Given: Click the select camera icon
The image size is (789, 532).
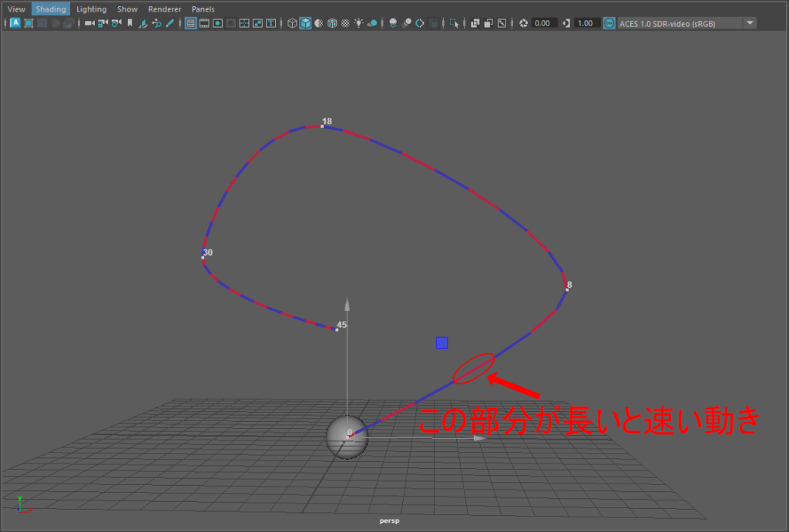Looking at the screenshot, I should pyautogui.click(x=89, y=23).
